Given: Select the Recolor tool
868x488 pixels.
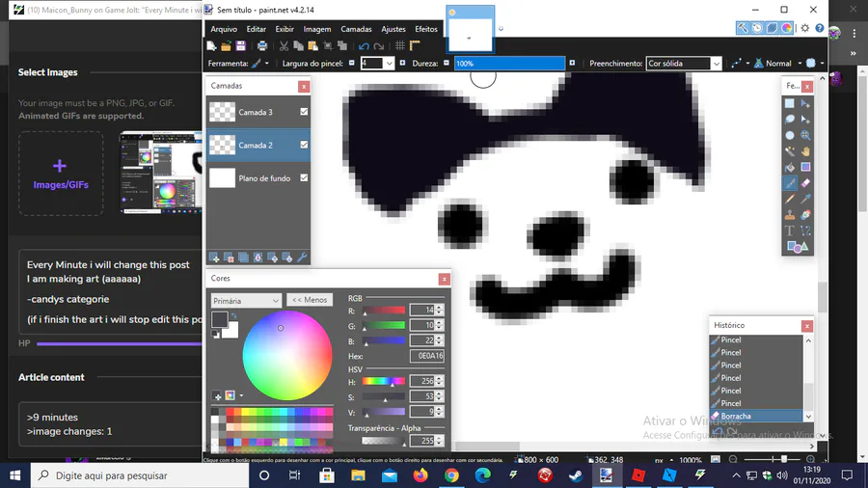Looking at the screenshot, I should point(805,215).
